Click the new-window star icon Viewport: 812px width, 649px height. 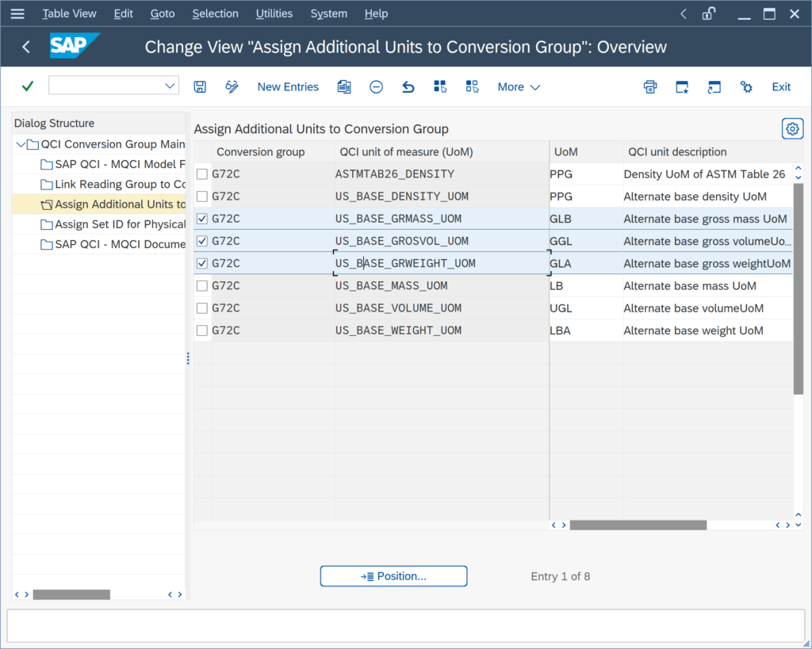[x=682, y=87]
